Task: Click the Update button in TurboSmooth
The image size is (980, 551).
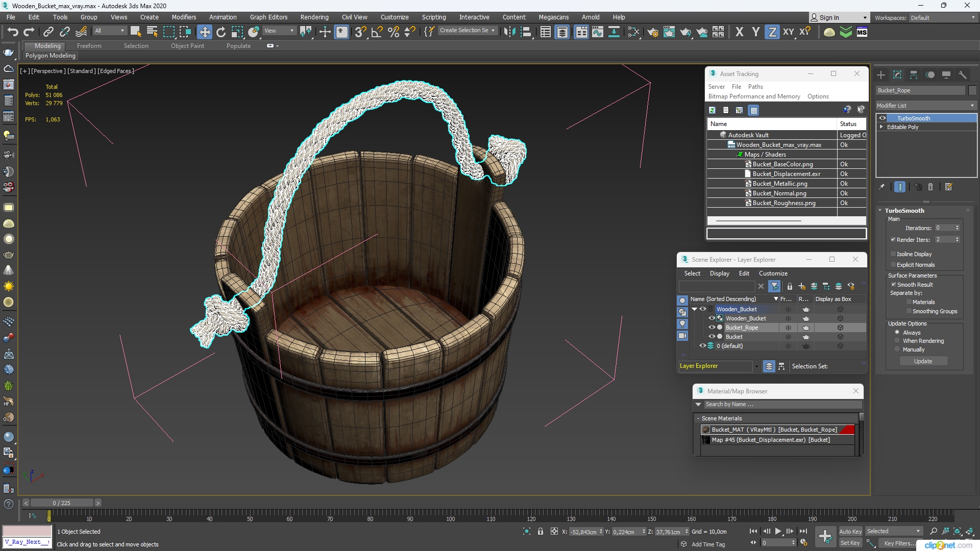Action: (923, 361)
